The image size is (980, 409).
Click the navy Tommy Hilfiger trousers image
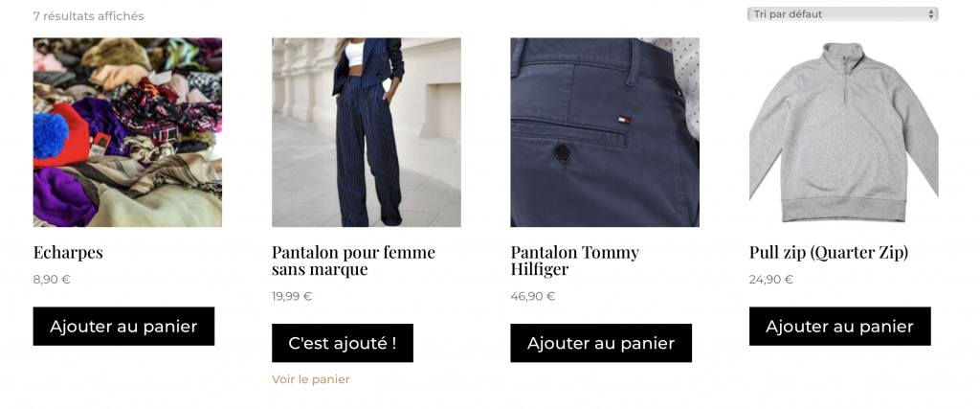[605, 132]
